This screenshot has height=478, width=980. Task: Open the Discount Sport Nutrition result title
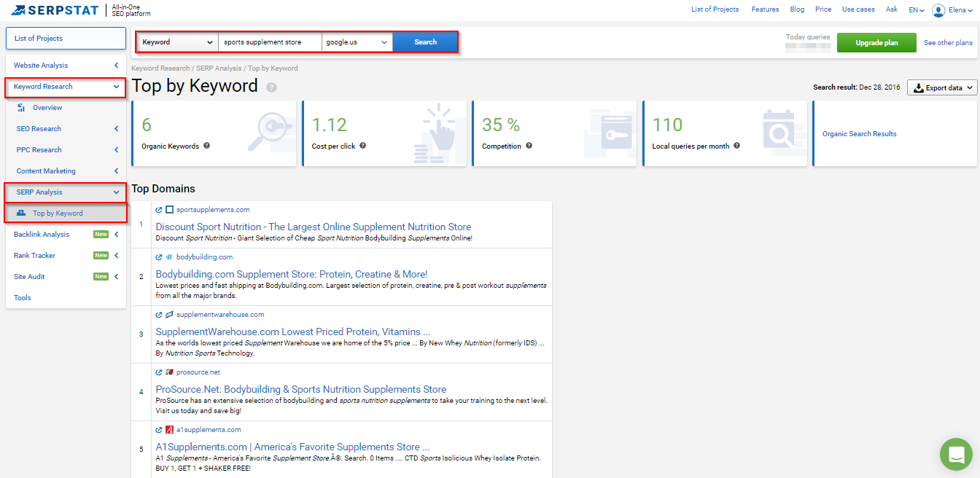[x=314, y=227]
